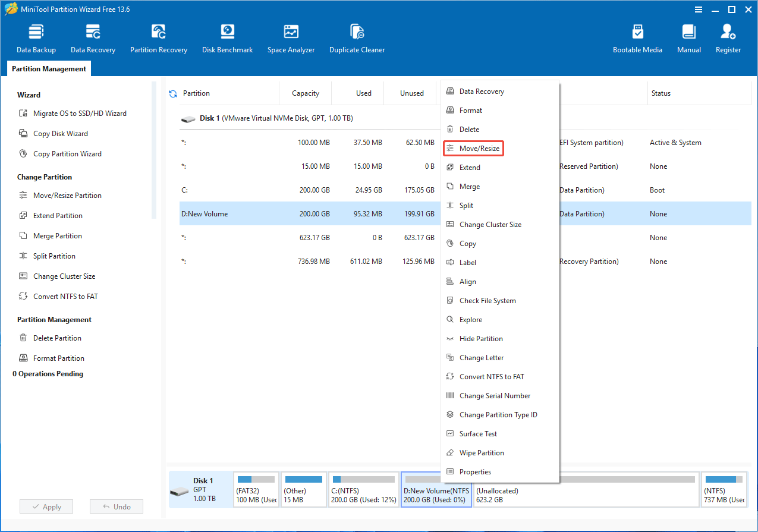758x532 pixels.
Task: Open Partition Recovery tool
Action: [x=159, y=39]
